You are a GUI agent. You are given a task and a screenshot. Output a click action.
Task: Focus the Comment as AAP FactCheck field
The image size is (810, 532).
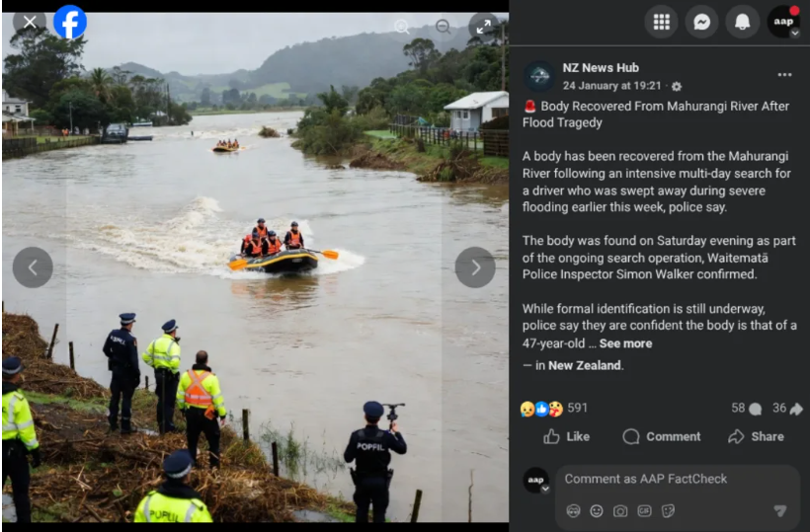point(678,479)
